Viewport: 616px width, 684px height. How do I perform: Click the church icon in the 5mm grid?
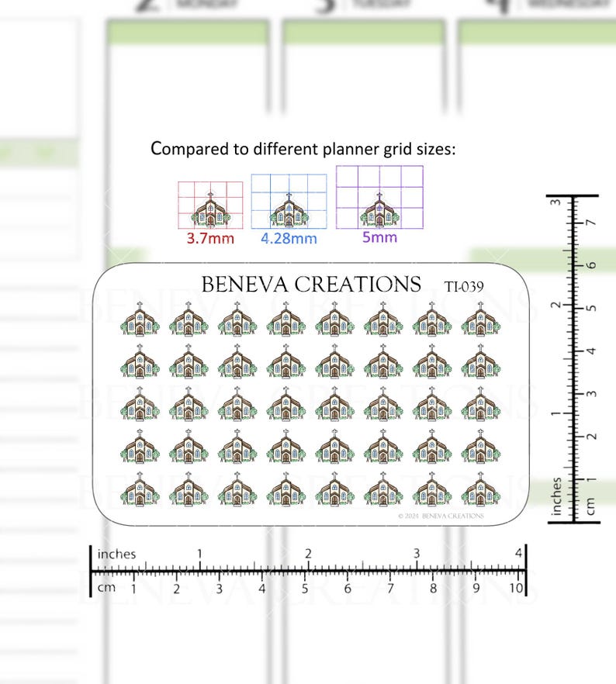point(379,210)
